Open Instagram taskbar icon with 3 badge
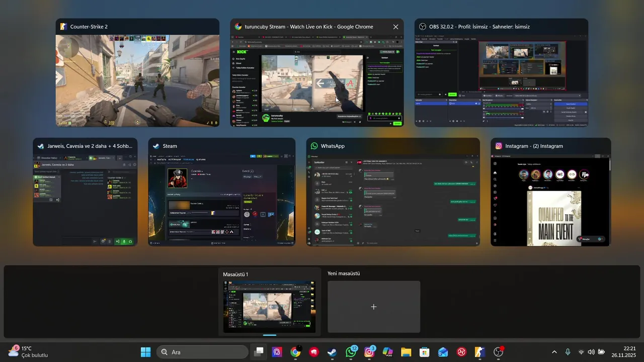Image resolution: width=644 pixels, height=362 pixels. 369,352
